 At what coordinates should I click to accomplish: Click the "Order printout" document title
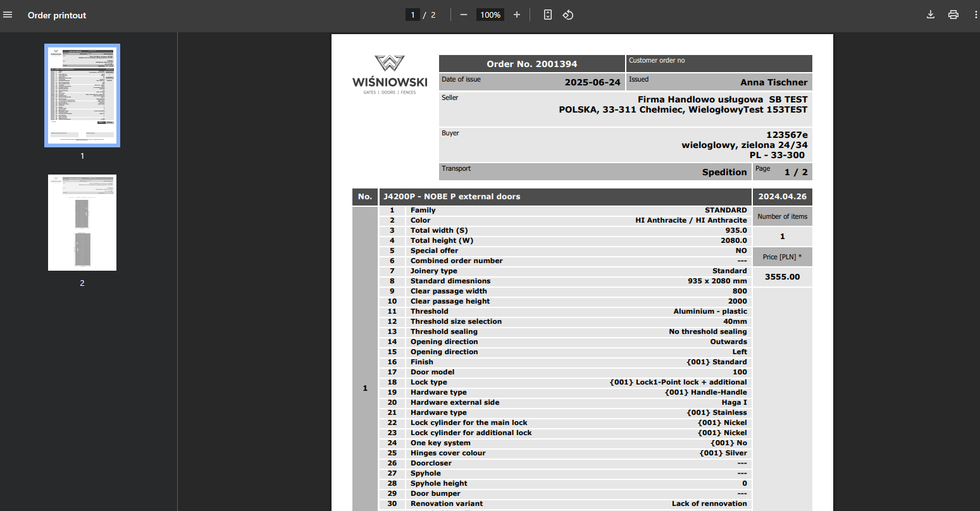[57, 15]
